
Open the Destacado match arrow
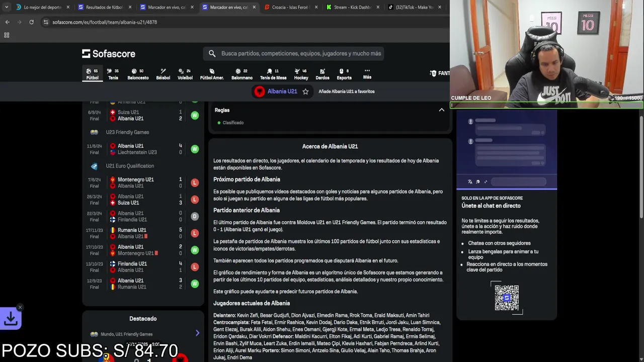point(197,333)
